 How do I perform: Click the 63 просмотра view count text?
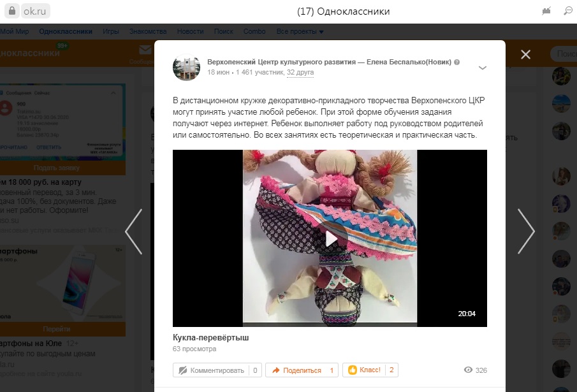(x=194, y=349)
